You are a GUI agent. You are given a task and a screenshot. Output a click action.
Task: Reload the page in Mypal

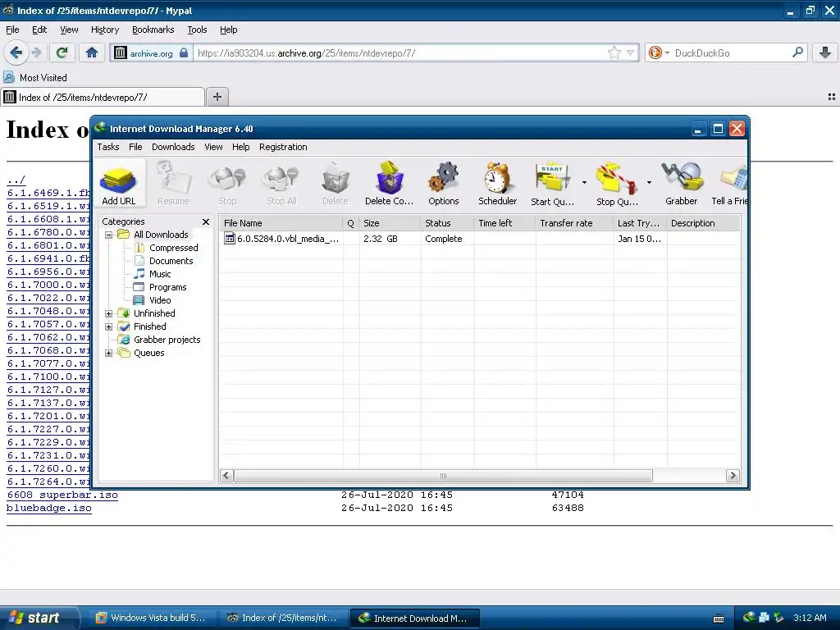(62, 52)
